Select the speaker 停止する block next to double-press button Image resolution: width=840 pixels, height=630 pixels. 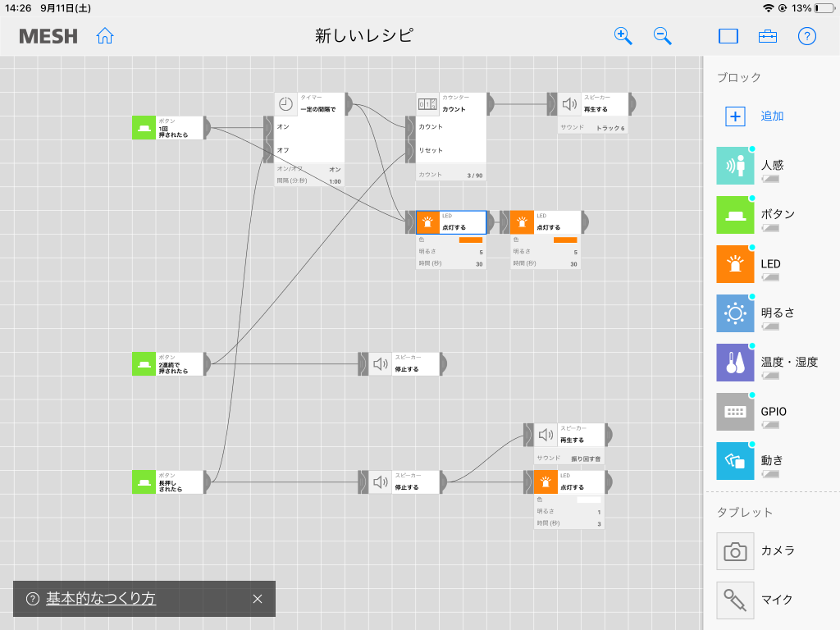pyautogui.click(x=404, y=363)
